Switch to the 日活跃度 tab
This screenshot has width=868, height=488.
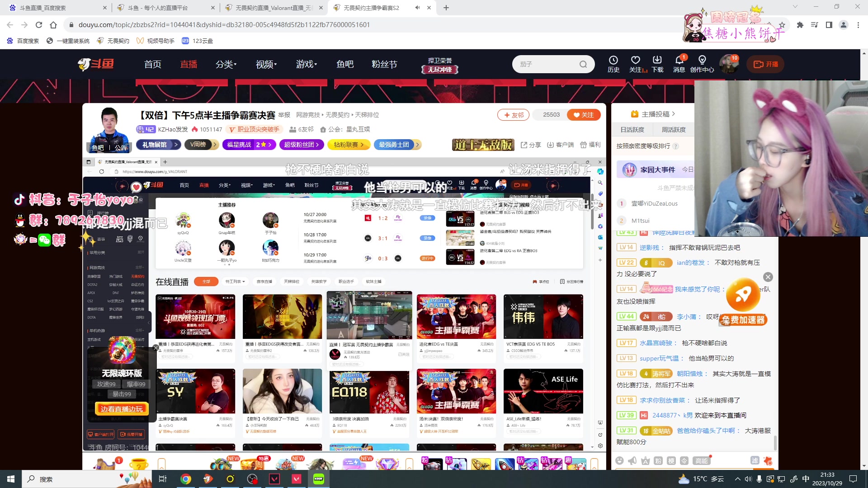[632, 130]
